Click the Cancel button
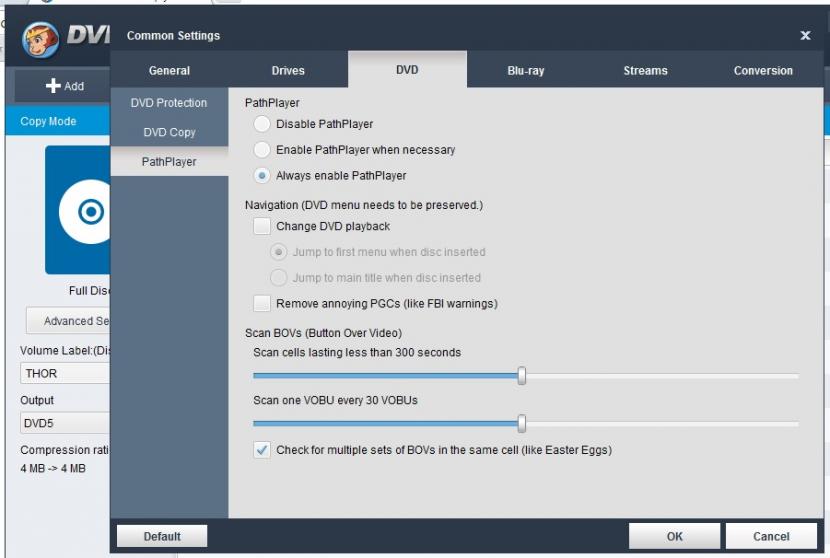The width and height of the screenshot is (830, 558). point(771,536)
